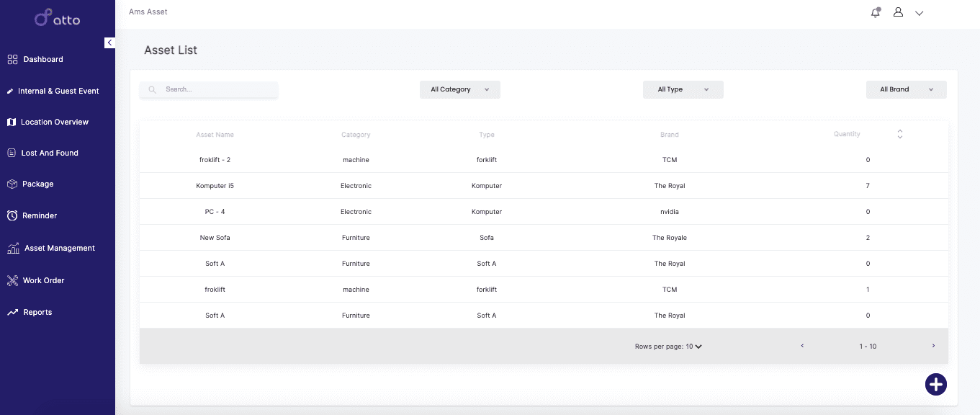Viewport: 980px width, 415px height.
Task: Open the All Brand dropdown
Action: 907,89
